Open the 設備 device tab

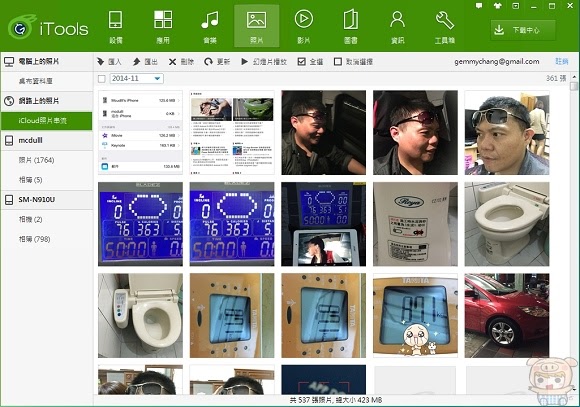point(116,27)
